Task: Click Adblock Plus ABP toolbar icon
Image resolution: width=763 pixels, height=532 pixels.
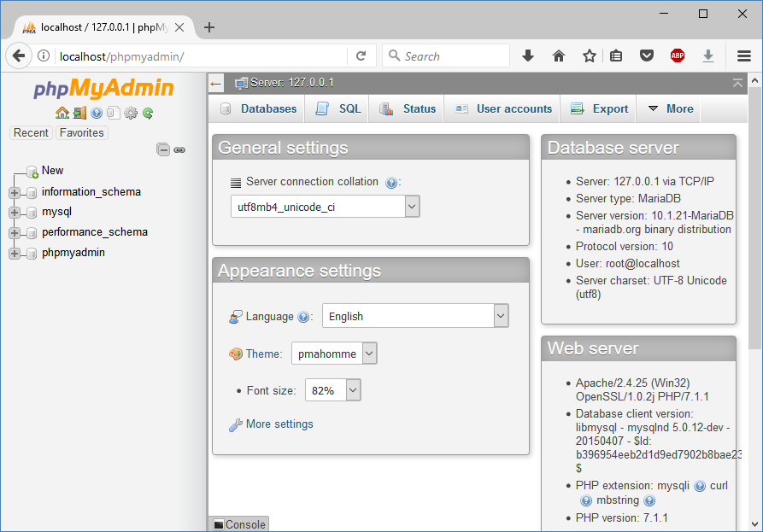Action: [678, 56]
